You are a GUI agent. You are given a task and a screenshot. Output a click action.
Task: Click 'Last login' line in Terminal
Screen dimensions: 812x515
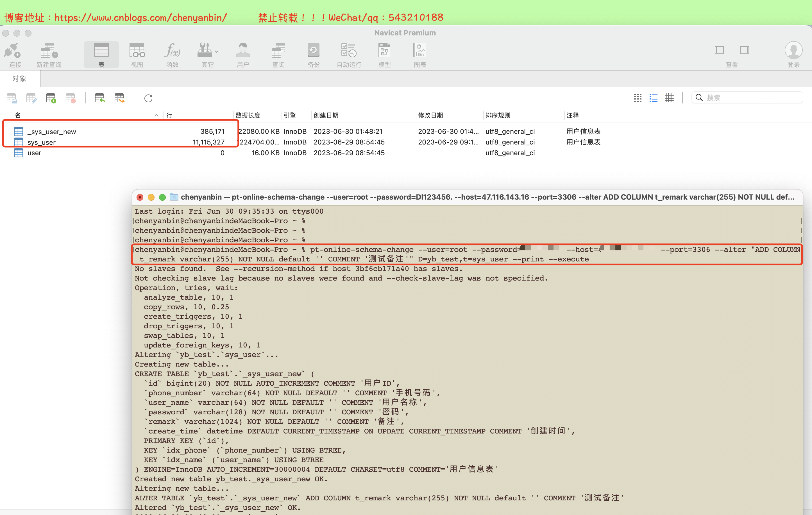pos(229,211)
